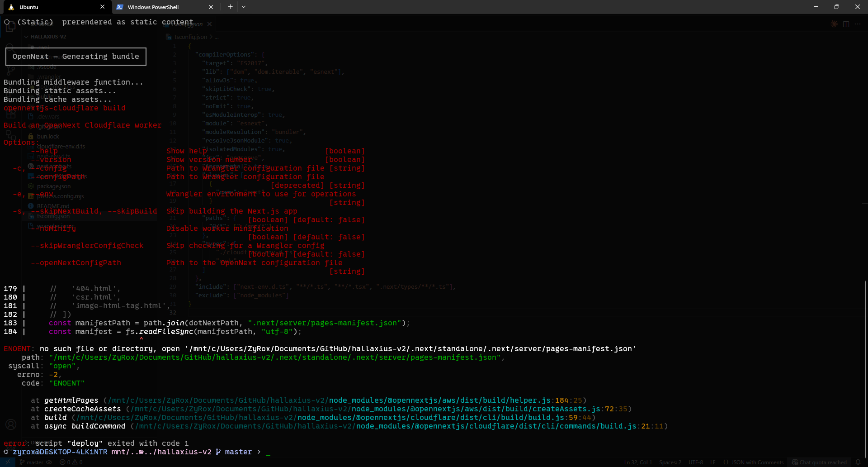Screen dimensions: 868x467
Task: Open problems counter in VS Code status bar
Action: click(71, 462)
